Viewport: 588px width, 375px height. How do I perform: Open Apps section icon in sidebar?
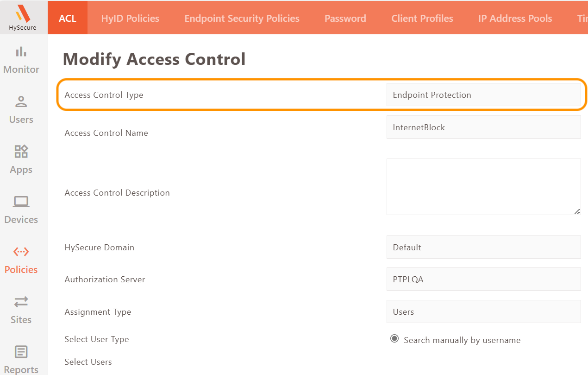pos(21,152)
